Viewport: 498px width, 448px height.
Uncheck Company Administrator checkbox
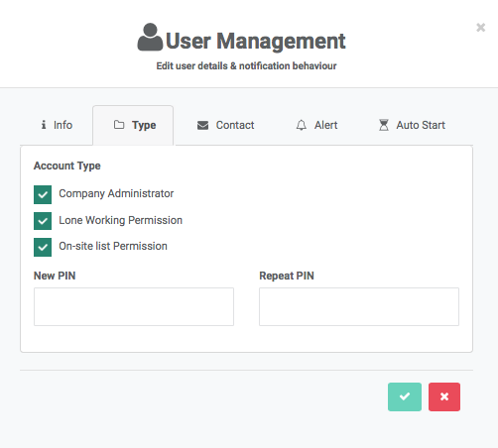(43, 194)
